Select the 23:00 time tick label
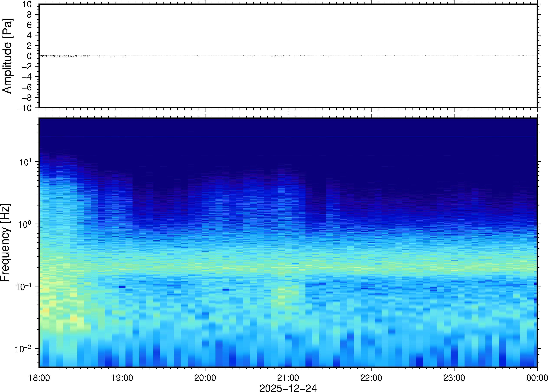Image resolution: width=548 pixels, height=392 pixels. click(x=454, y=378)
